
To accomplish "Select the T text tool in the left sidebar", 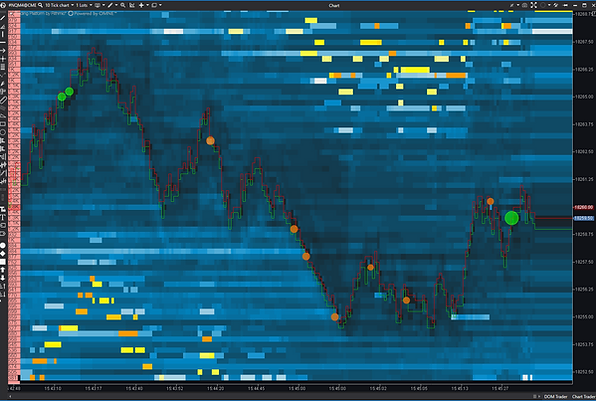I will tap(3, 217).
